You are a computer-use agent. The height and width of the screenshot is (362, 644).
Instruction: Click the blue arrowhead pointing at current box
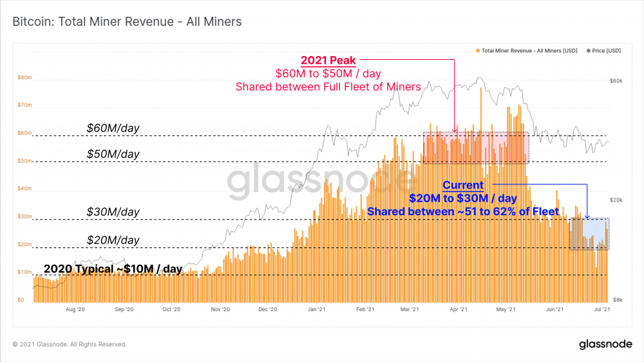[x=587, y=216]
